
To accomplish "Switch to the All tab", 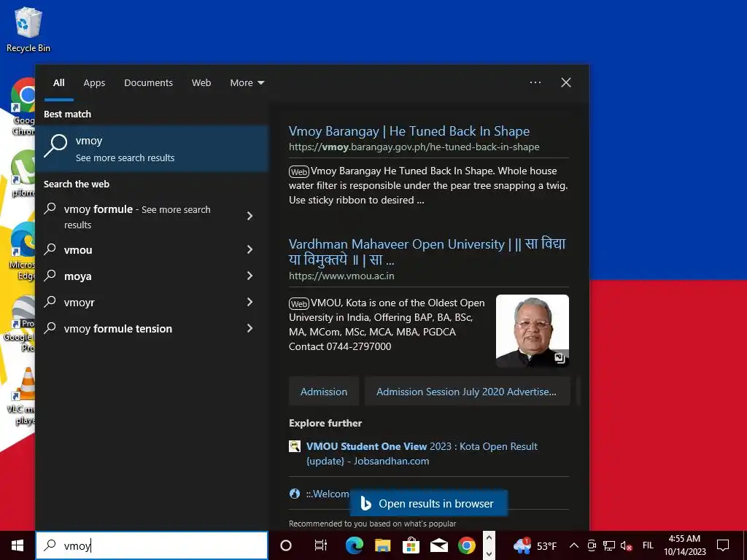I will (59, 83).
